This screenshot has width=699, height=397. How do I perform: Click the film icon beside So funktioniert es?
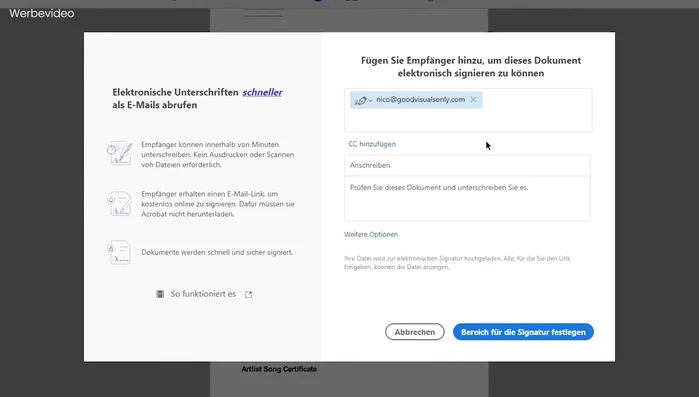[160, 294]
